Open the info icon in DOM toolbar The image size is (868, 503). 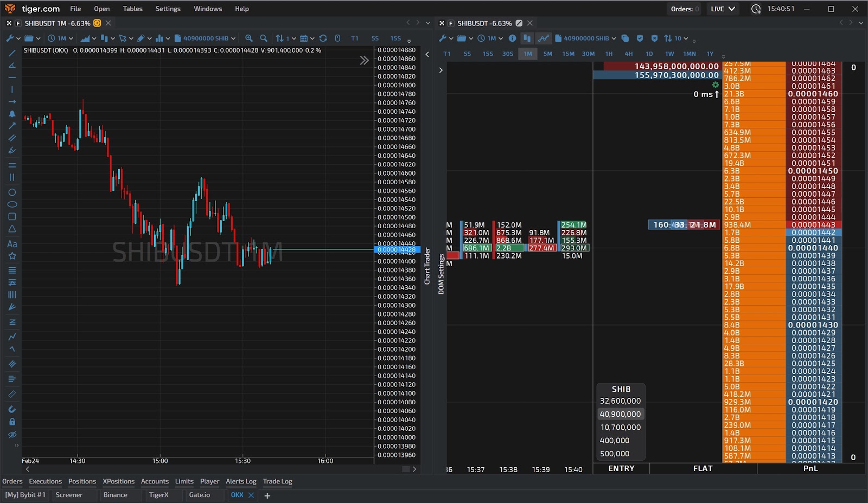click(512, 38)
